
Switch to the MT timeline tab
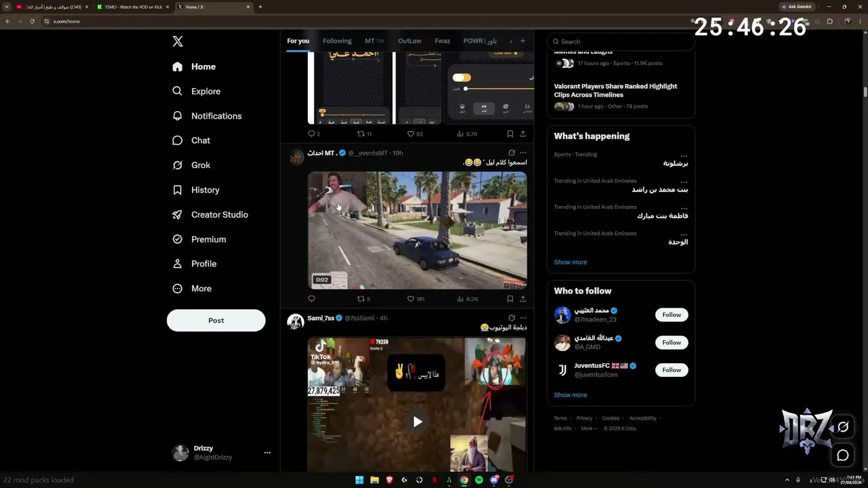[374, 41]
